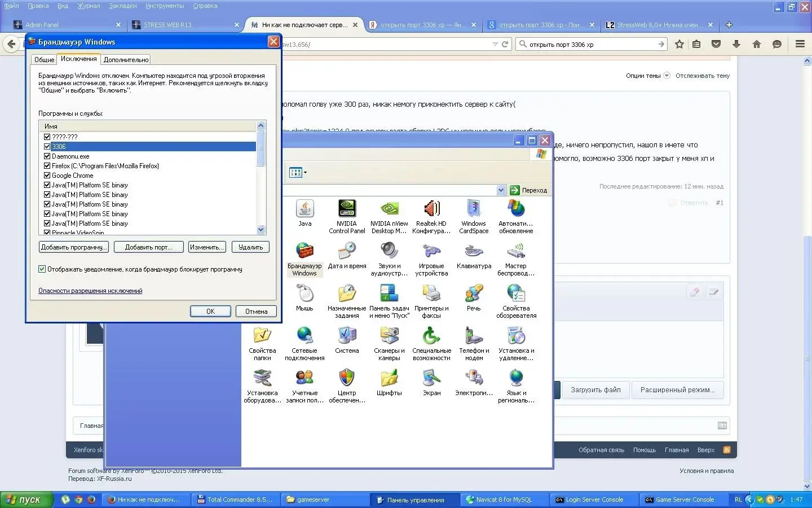Viewport: 812px width, 508px height.
Task: Open Назначенные задания icon
Action: click(x=347, y=301)
